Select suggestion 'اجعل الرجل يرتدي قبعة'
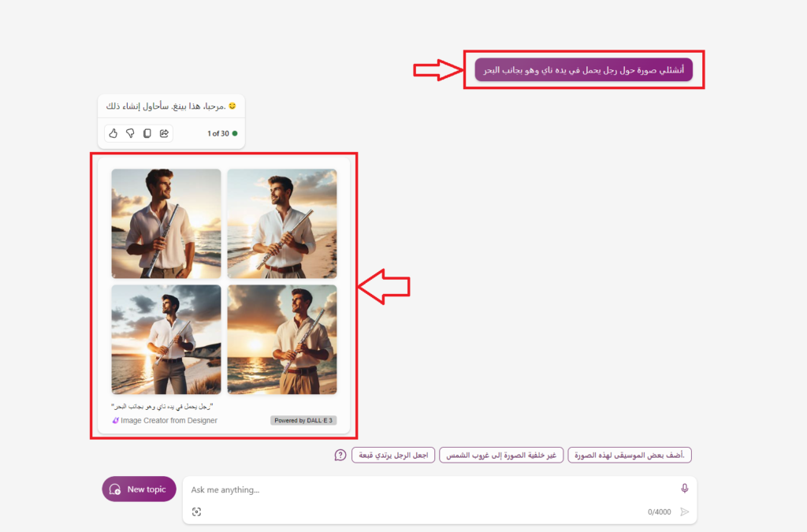 392,456
